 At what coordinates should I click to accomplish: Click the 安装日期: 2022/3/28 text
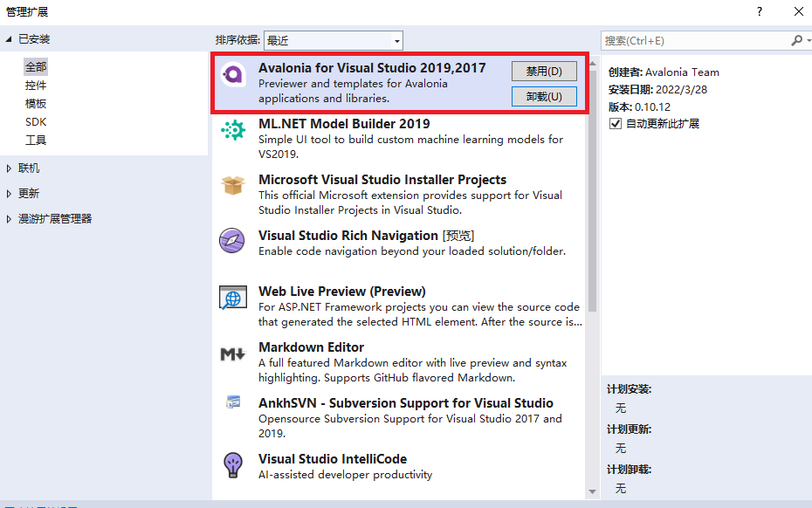[657, 90]
